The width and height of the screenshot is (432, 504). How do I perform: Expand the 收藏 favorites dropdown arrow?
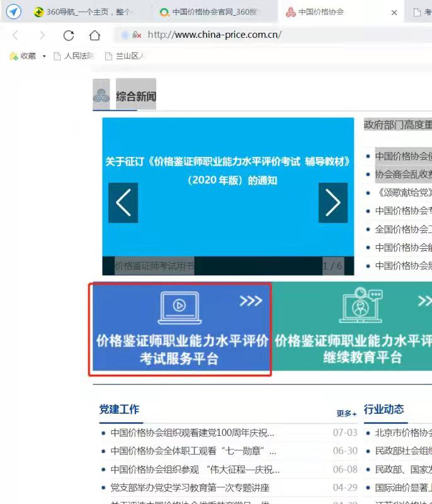44,56
